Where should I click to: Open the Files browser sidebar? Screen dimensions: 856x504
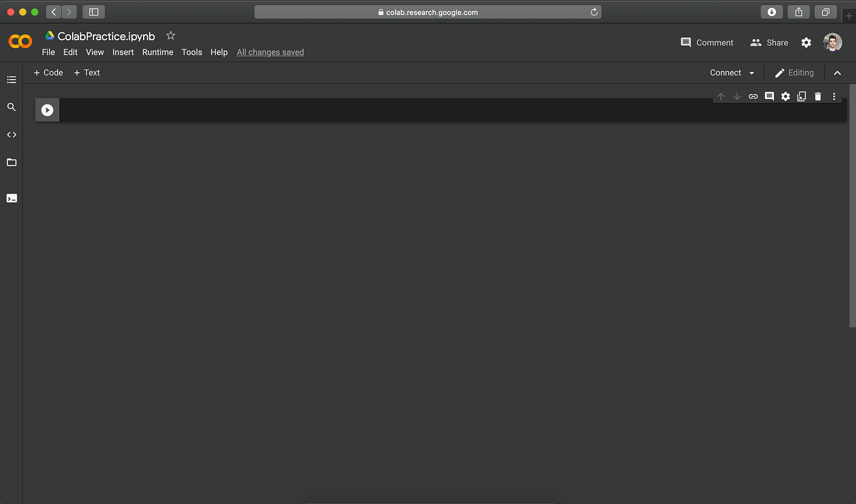(11, 162)
